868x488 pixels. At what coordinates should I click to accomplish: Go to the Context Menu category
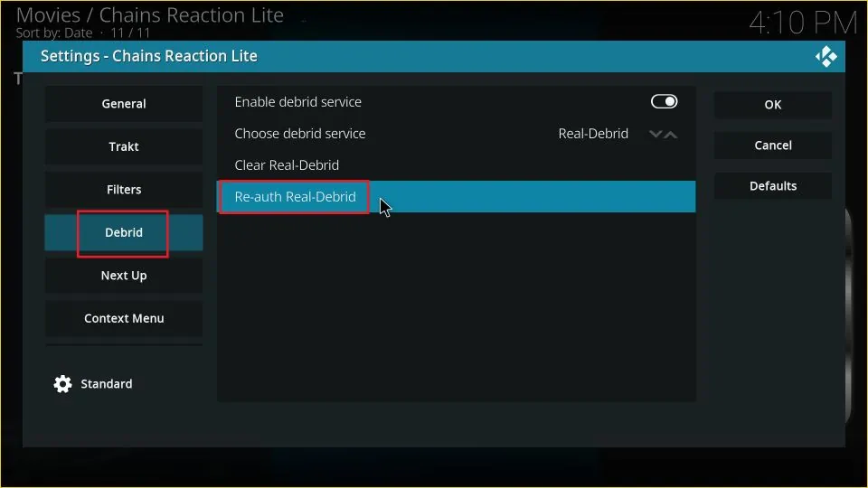[124, 319]
